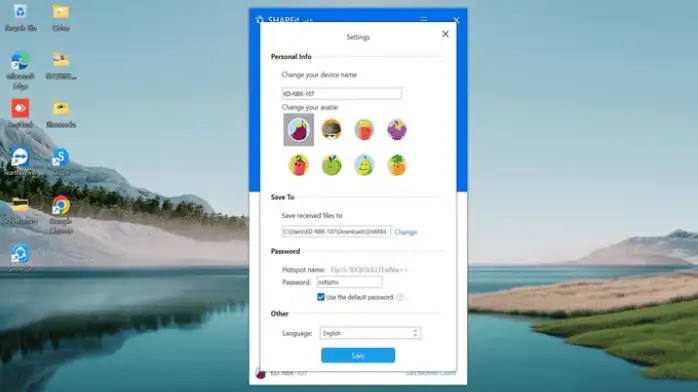Choose the mushroom with sunglasses avatar

click(x=331, y=129)
